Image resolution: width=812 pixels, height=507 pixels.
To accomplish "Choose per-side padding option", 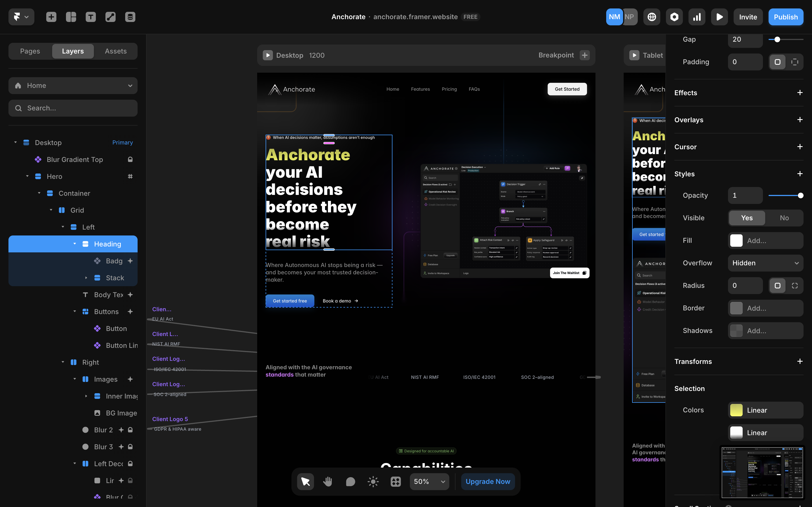I will 795,62.
